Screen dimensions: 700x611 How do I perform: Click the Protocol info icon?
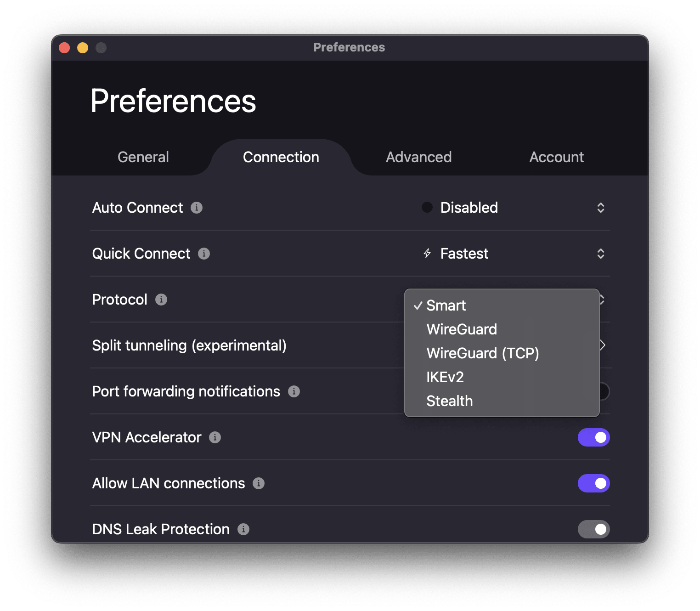161,300
